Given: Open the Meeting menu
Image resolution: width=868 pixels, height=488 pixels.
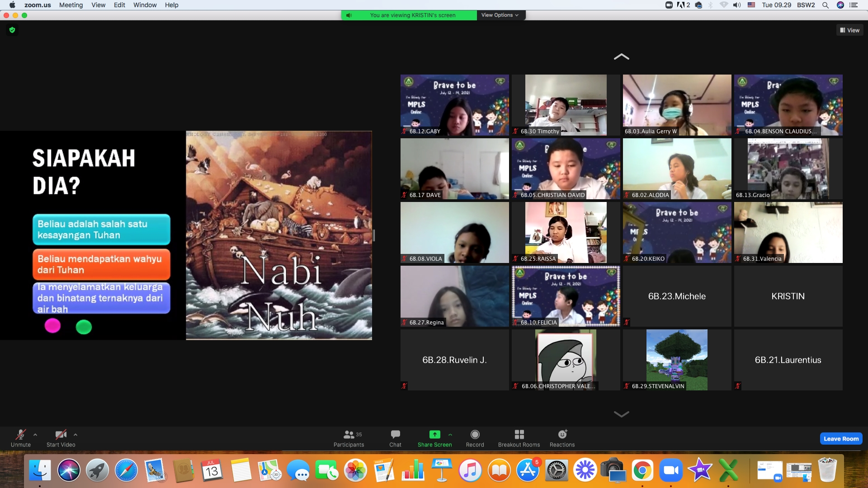Looking at the screenshot, I should [71, 5].
